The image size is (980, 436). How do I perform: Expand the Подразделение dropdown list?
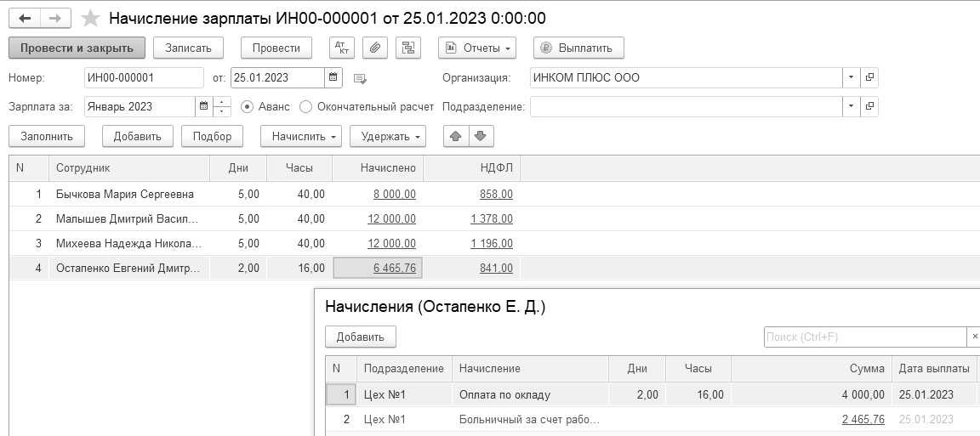click(x=852, y=106)
